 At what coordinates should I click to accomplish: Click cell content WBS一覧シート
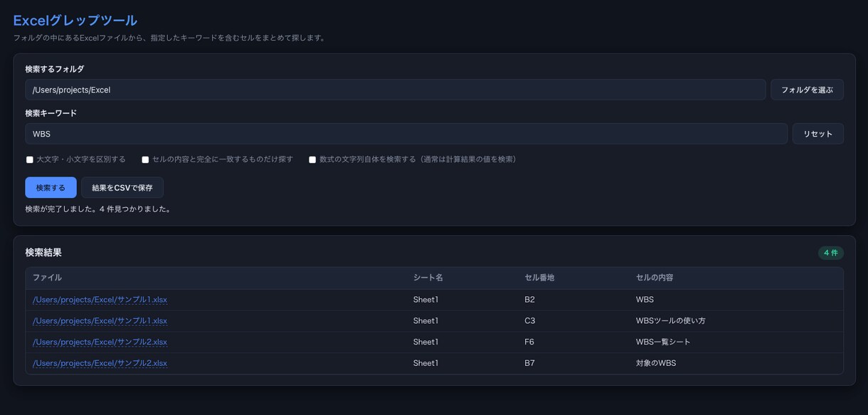point(663,342)
